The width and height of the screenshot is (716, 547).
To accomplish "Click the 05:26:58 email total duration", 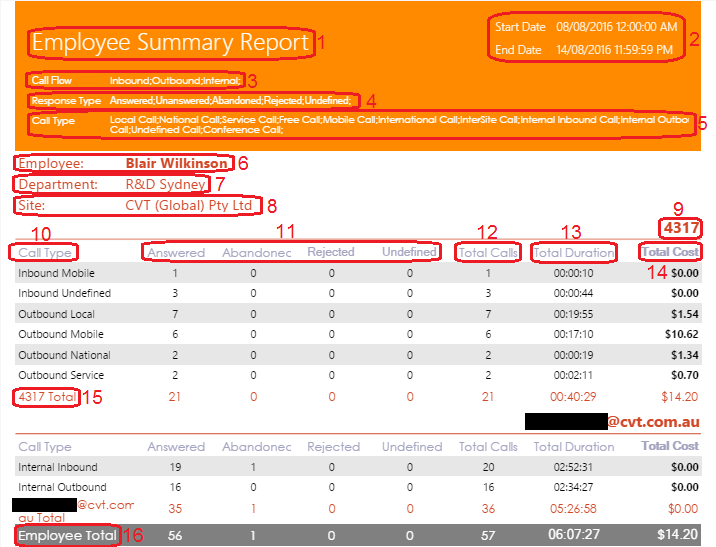I will click(x=573, y=509).
